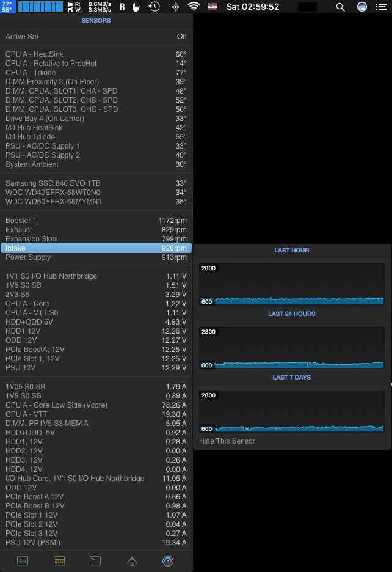Select 1V05 S0 SB current row
The image size is (392, 572).
click(96, 387)
